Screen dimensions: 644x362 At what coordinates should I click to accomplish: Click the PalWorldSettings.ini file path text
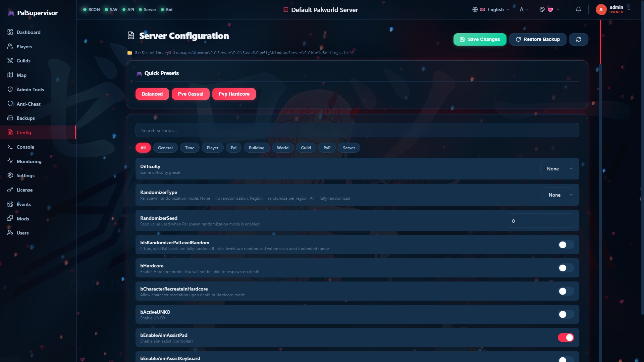pyautogui.click(x=242, y=53)
